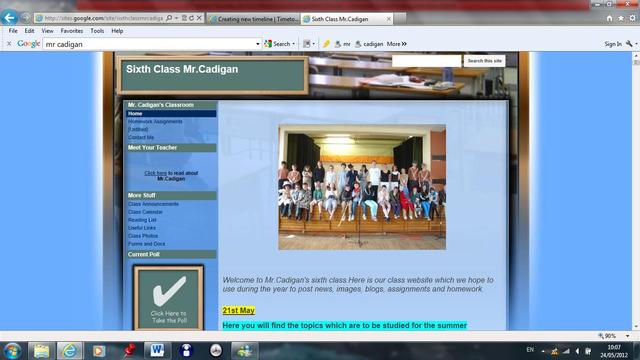Open the Help menu
This screenshot has width=640, height=360.
click(117, 31)
